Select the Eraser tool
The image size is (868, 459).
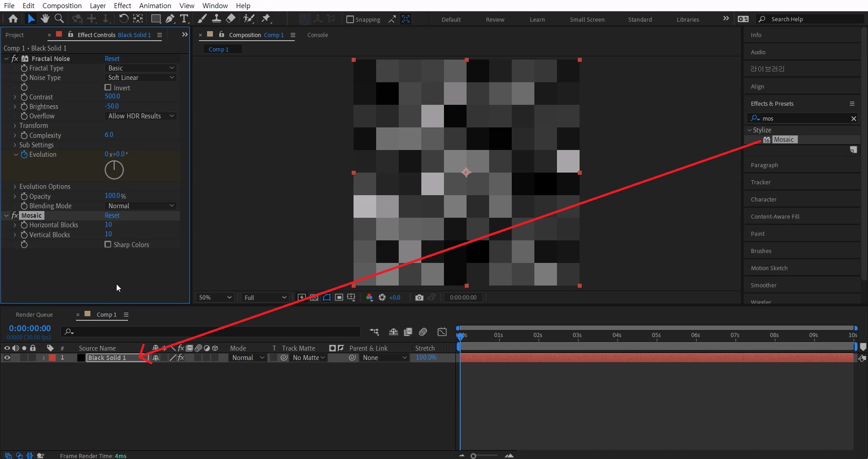pos(231,19)
